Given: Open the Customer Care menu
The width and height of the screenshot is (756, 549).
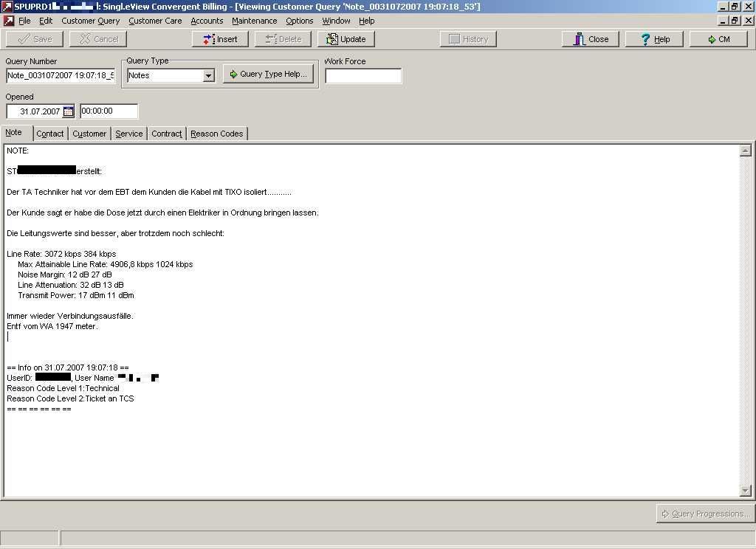Looking at the screenshot, I should point(155,21).
